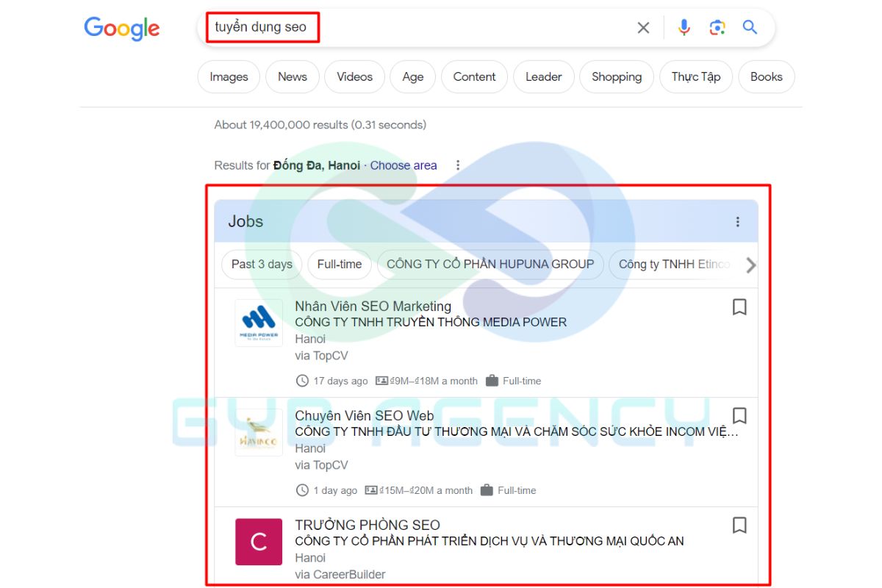The width and height of the screenshot is (882, 588).
Task: Click 'via CareerBuilder' source text
Action: coord(340,574)
